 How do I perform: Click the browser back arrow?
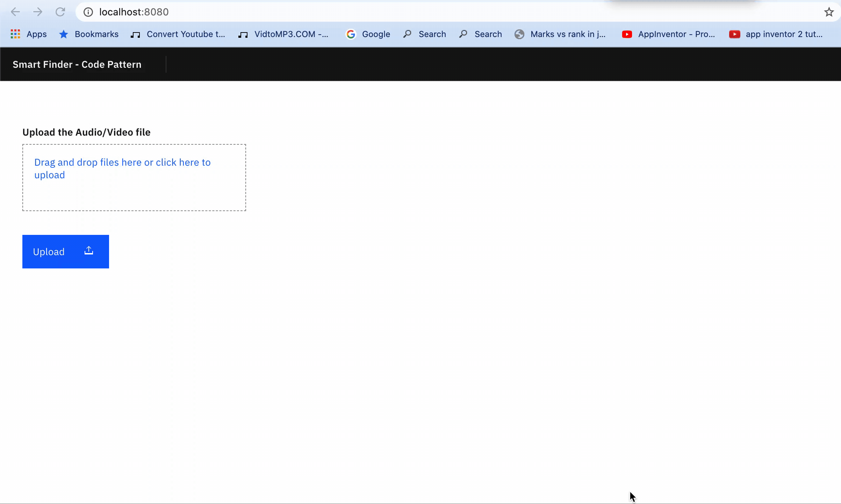click(x=15, y=12)
